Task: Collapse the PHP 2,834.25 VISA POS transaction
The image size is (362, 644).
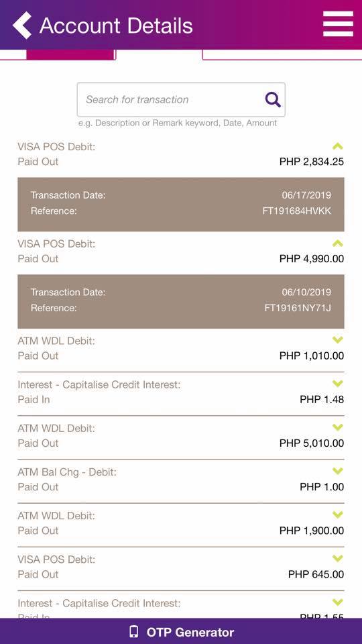Action: pos(337,146)
